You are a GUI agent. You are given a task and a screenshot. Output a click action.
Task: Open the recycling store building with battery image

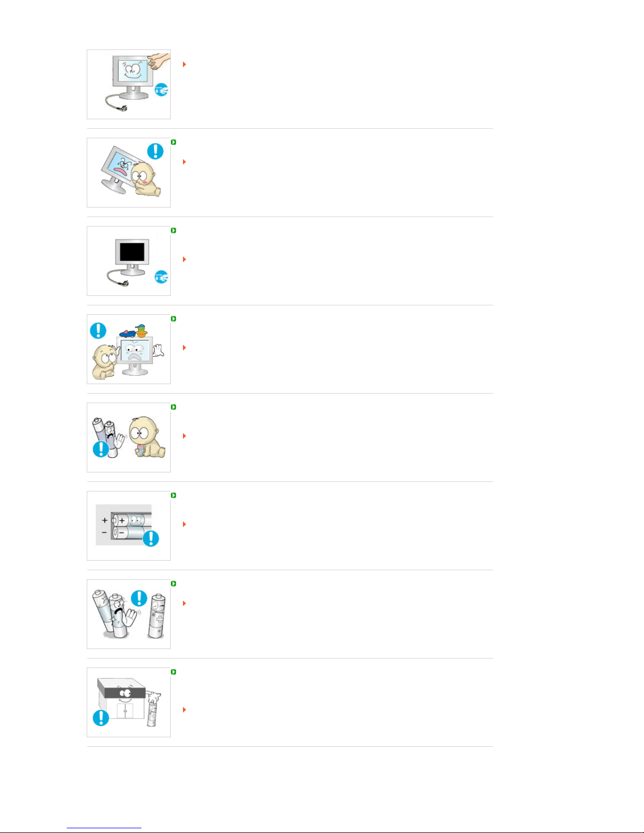point(129,702)
